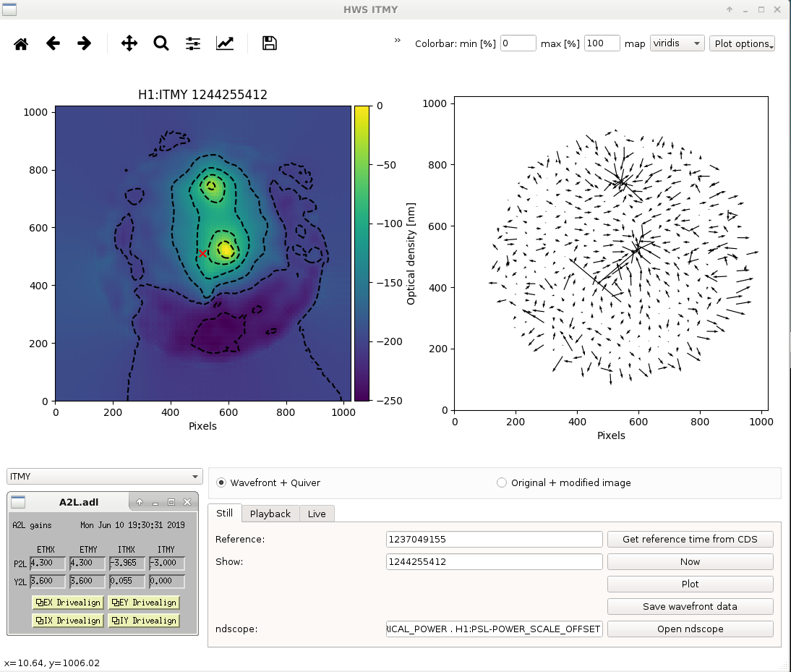Go back to previous view arrow

pos(53,43)
